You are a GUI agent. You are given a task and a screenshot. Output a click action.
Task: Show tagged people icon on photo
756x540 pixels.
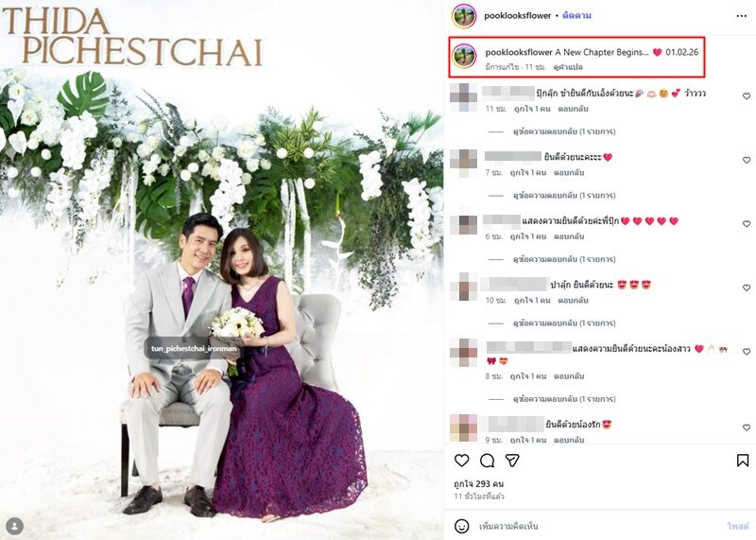[15, 525]
